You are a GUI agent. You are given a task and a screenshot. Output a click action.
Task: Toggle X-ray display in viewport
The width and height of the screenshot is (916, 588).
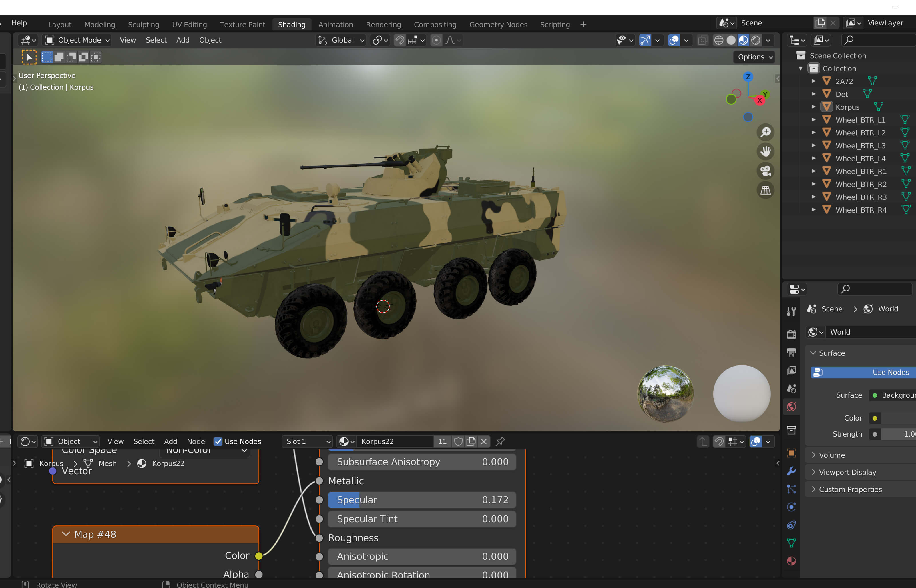click(702, 40)
